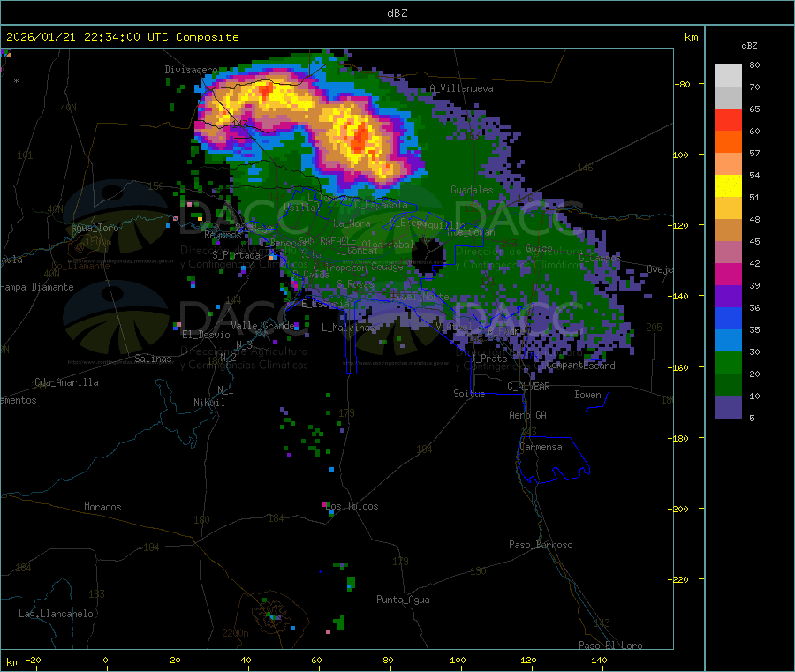Image resolution: width=795 pixels, height=672 pixels.
Task: Click the Paso_Barroso label
Action: (x=541, y=545)
